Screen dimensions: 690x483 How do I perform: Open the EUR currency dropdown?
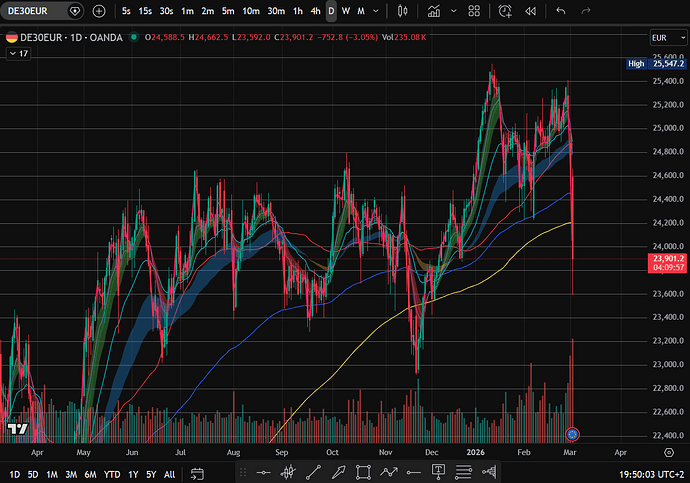point(668,38)
